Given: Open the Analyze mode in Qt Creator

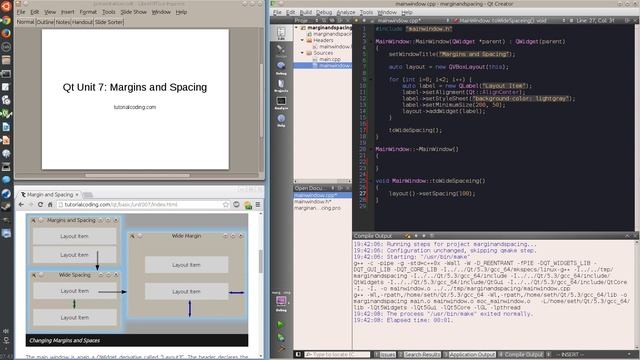Looking at the screenshot, I should pyautogui.click(x=281, y=102).
